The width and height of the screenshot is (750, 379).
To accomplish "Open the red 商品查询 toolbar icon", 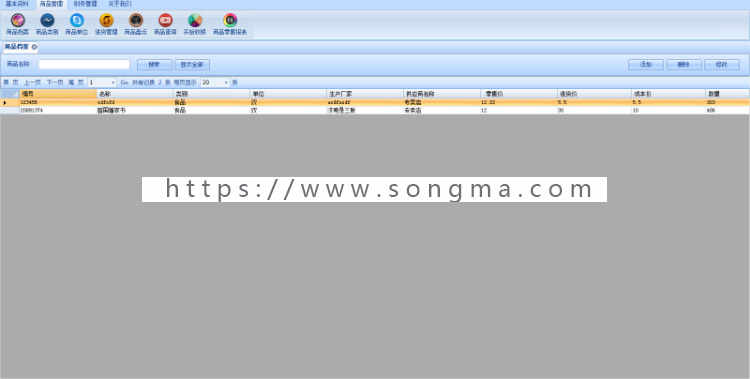I will point(165,21).
